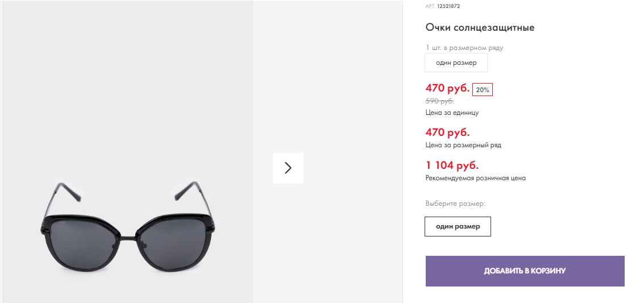Click '1 шт. в размерном ряду' text

click(x=464, y=48)
